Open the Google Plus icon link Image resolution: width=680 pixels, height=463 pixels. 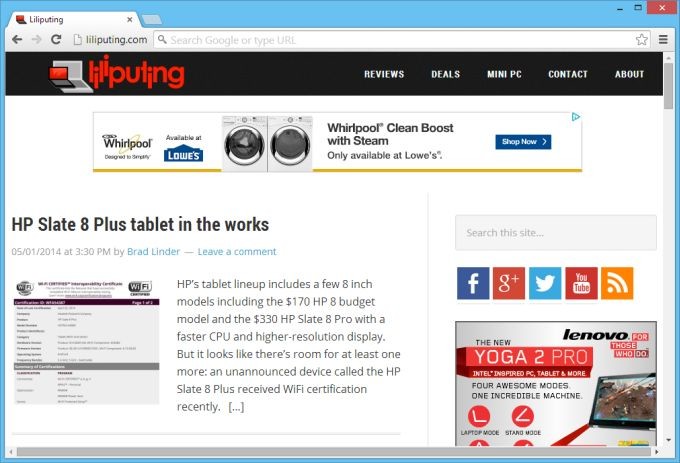(509, 283)
